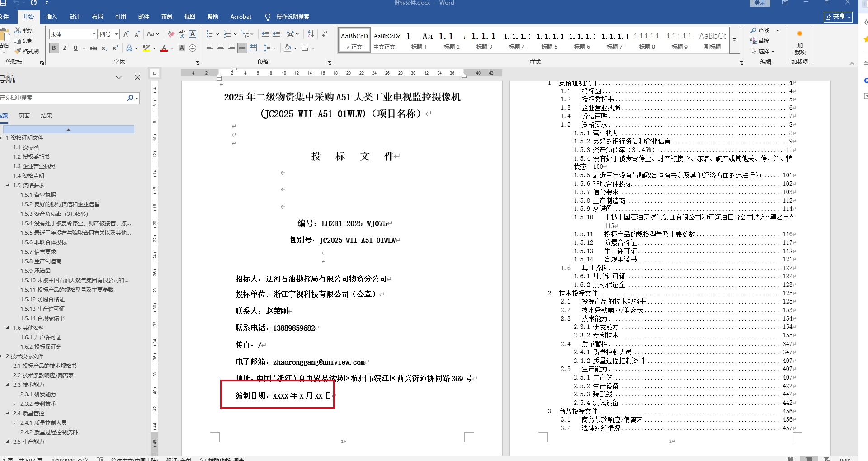
Task: Click the Select (选择) button
Action: [x=762, y=51]
